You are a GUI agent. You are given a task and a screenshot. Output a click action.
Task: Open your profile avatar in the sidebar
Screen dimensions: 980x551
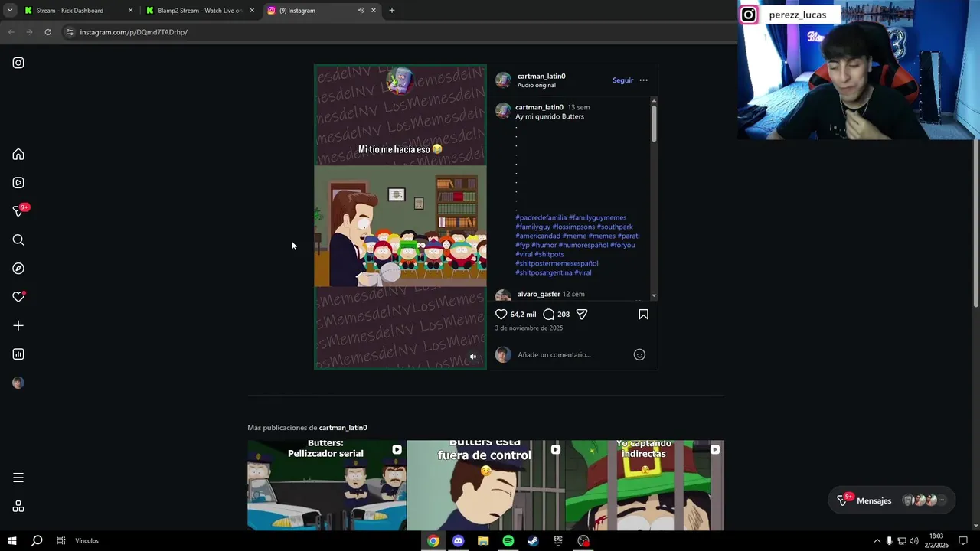(x=18, y=383)
